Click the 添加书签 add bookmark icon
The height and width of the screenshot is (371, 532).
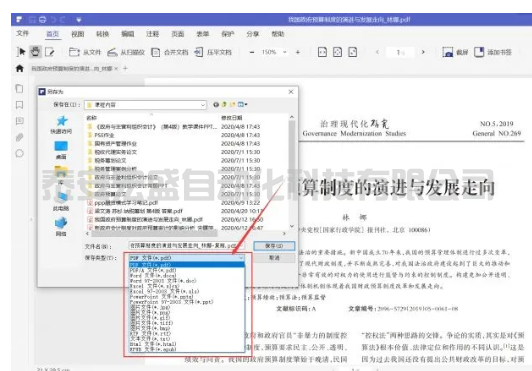pos(479,52)
